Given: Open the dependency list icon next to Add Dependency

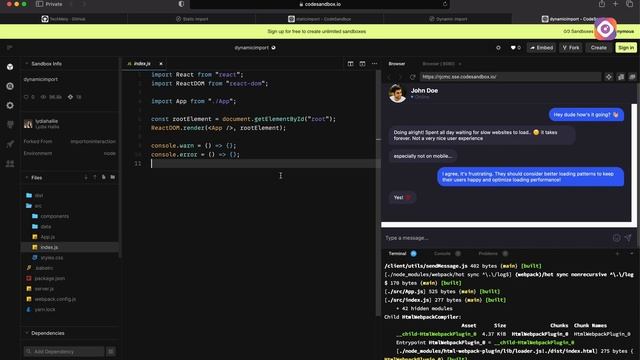Looking at the screenshot, I should click(111, 351).
